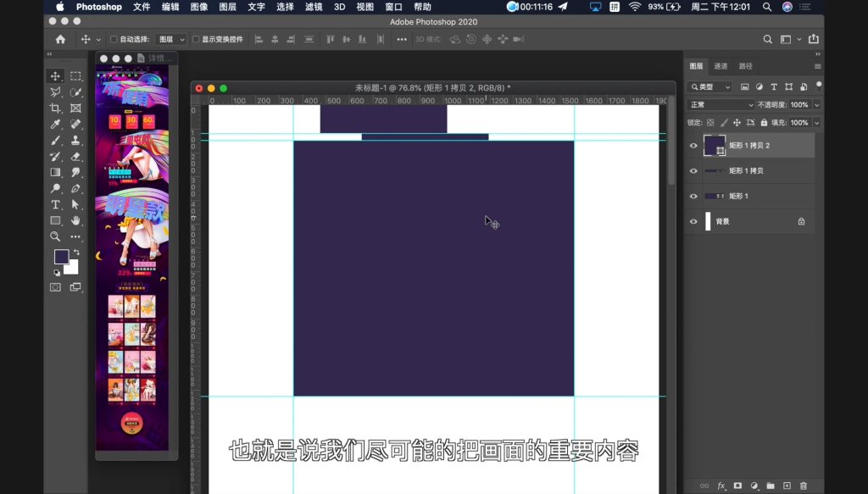Image resolution: width=868 pixels, height=494 pixels.
Task: Choose the Type (T) tool
Action: [55, 205]
